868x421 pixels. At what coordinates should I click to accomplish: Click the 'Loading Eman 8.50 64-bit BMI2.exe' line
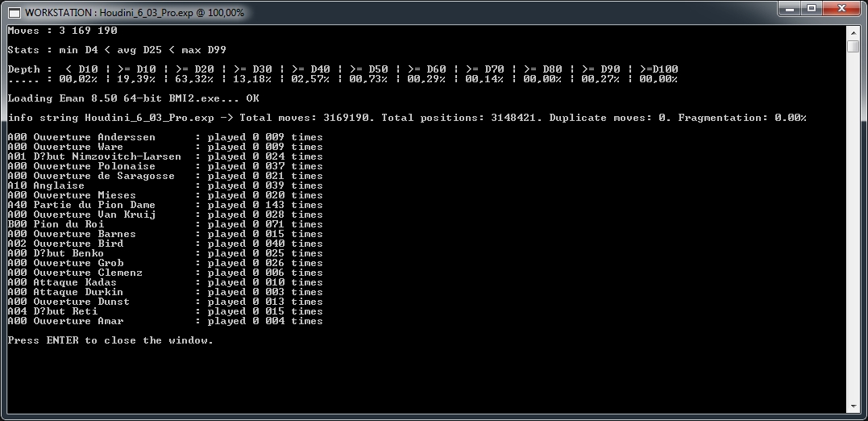134,98
